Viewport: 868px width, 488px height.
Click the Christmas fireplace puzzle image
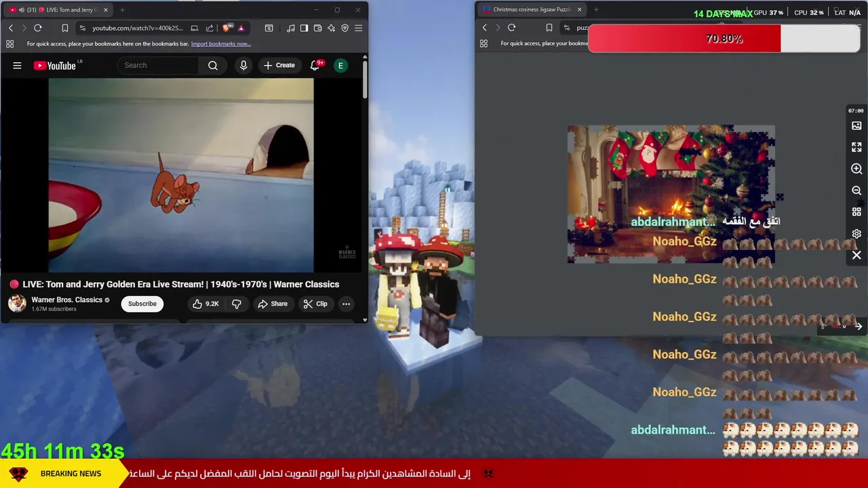click(x=671, y=194)
